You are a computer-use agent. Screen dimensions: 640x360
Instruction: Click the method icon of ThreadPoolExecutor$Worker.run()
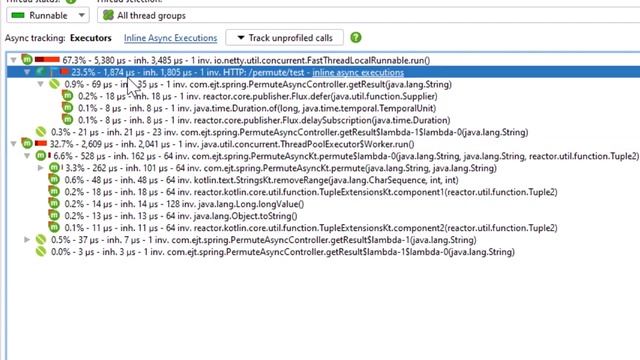[x=27, y=144]
